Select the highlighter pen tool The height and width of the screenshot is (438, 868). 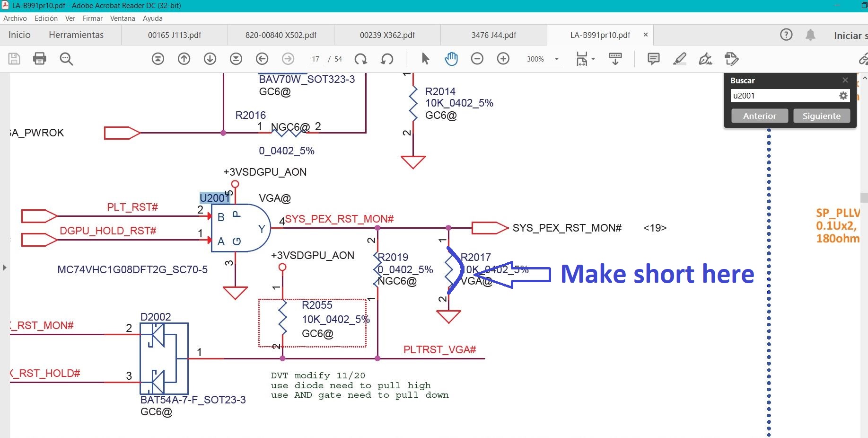(x=679, y=59)
